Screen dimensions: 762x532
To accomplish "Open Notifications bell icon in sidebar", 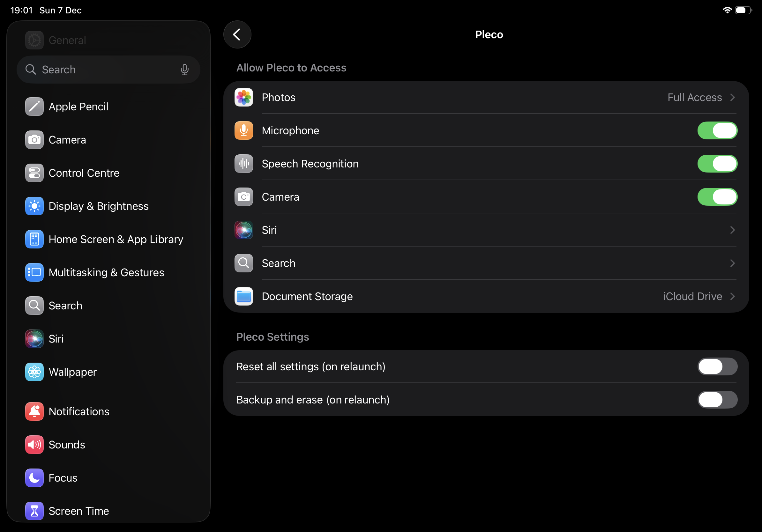I will point(34,411).
